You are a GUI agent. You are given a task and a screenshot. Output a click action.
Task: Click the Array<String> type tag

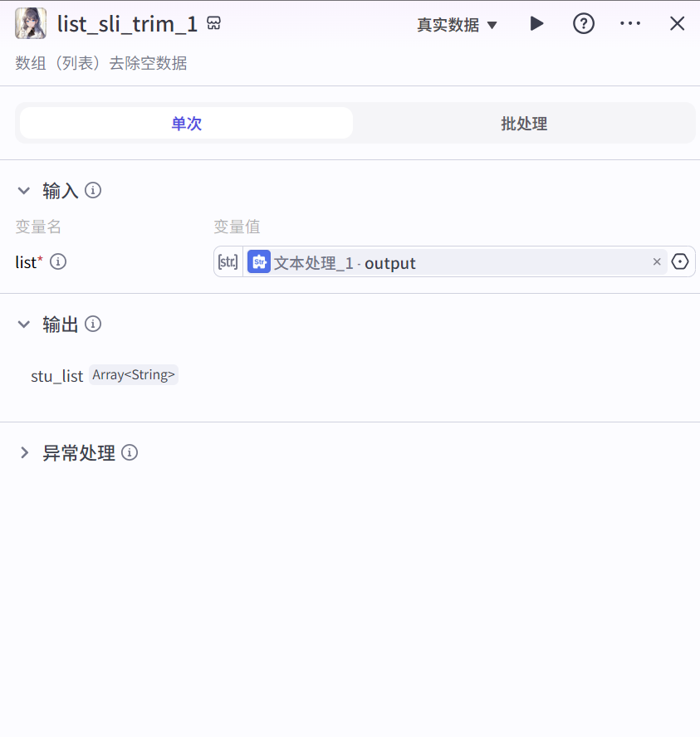tap(134, 374)
